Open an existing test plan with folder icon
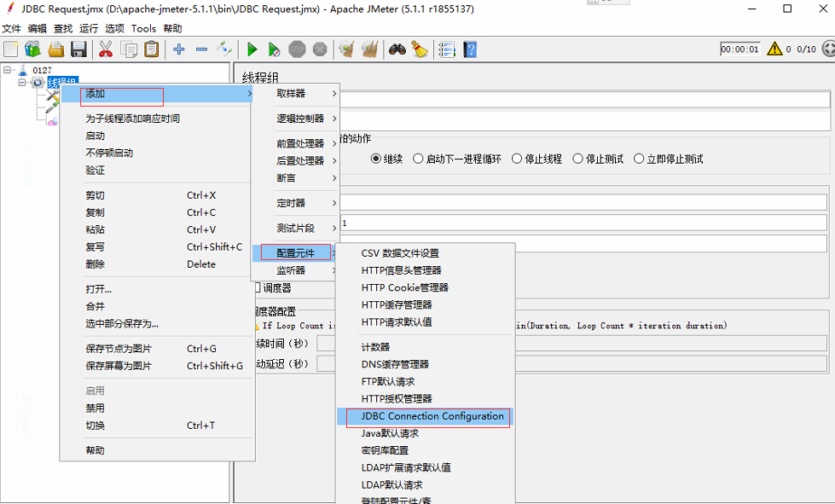 click(x=55, y=49)
